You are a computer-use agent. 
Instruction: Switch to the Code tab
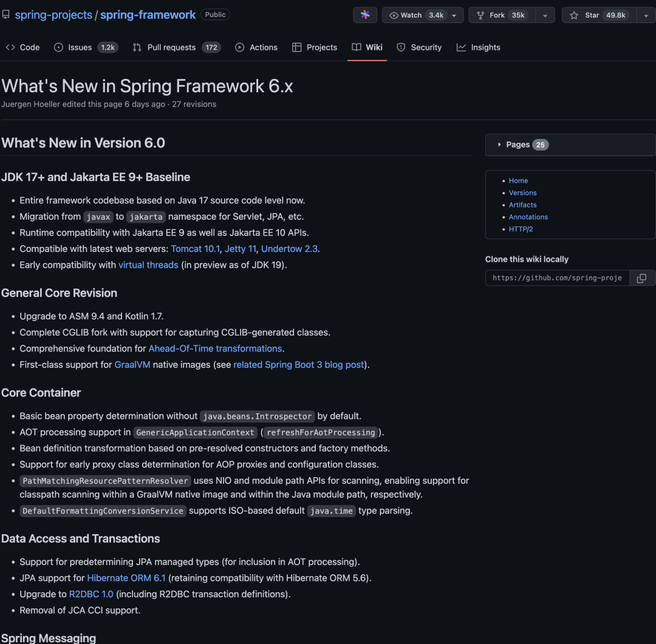23,47
